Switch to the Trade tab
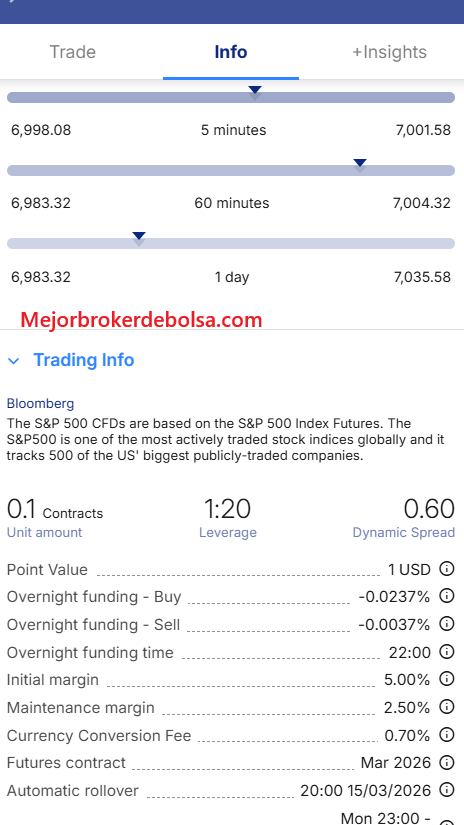Image resolution: width=464 pixels, height=825 pixels. pos(73,52)
